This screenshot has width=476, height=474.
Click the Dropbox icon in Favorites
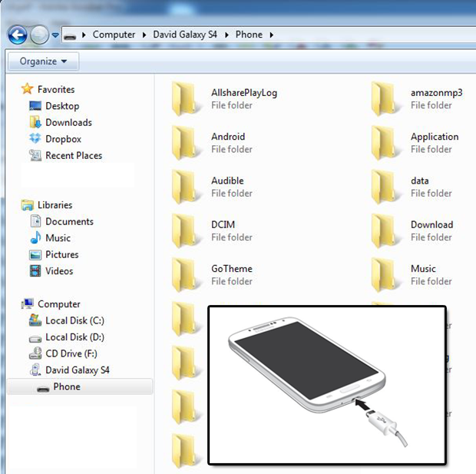35,138
